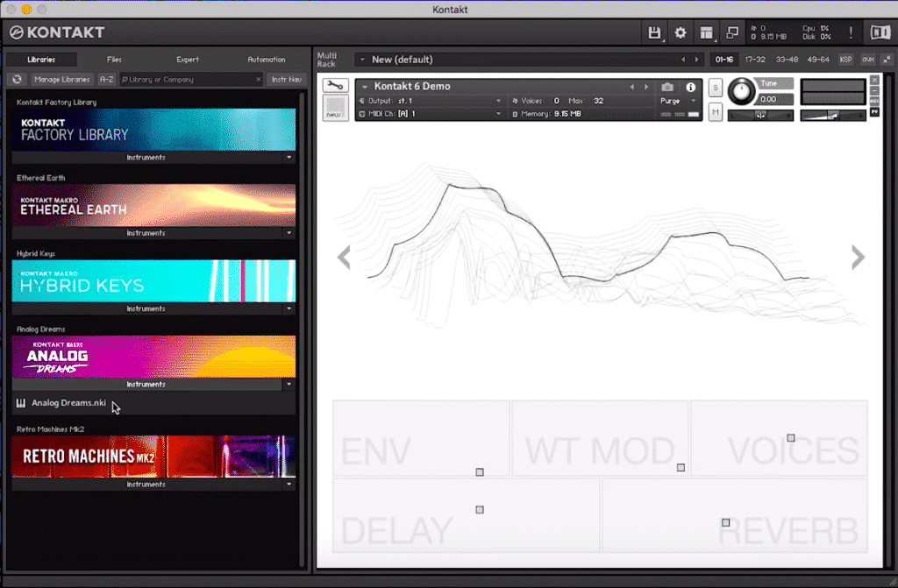
Task: Open the Output st. 1 dropdown
Action: coord(430,101)
